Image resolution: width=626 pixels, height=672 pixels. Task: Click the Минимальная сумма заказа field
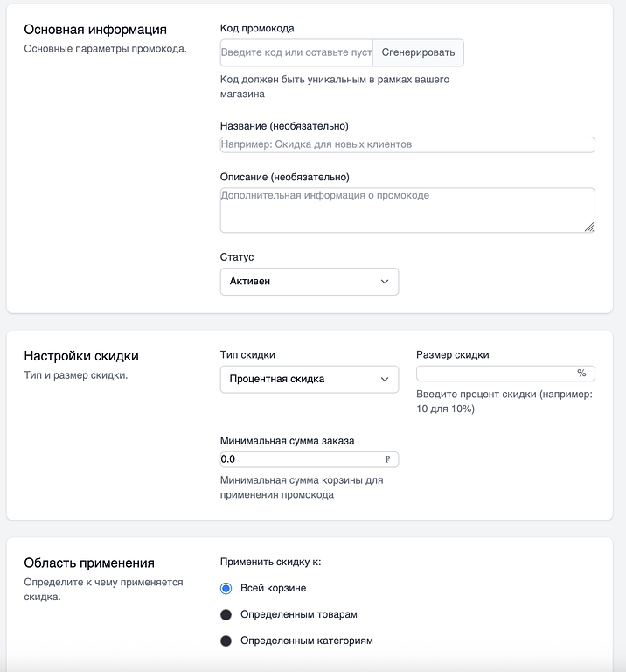[310, 459]
